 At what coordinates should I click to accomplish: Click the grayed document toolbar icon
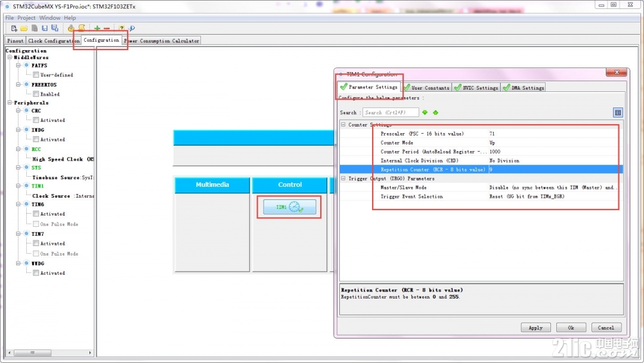35,29
